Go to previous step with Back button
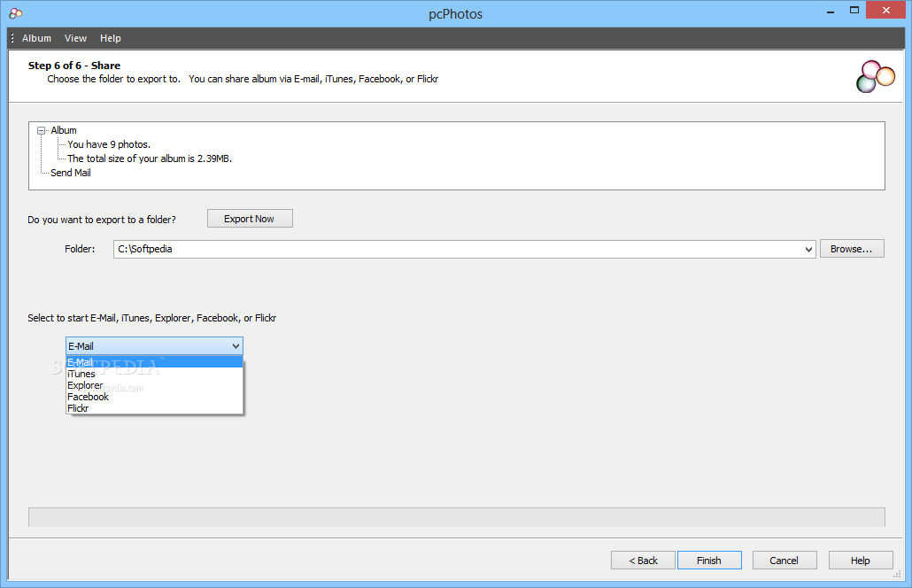The height and width of the screenshot is (588, 912). 644,561
